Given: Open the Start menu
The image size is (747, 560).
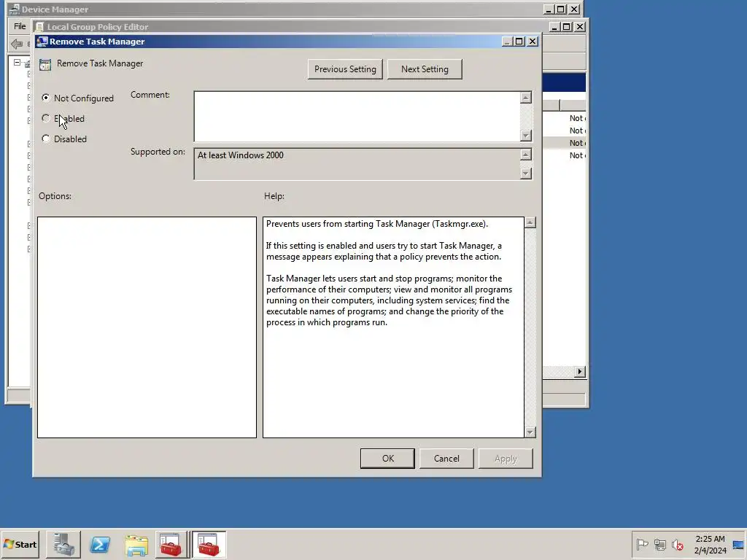Looking at the screenshot, I should [x=20, y=544].
